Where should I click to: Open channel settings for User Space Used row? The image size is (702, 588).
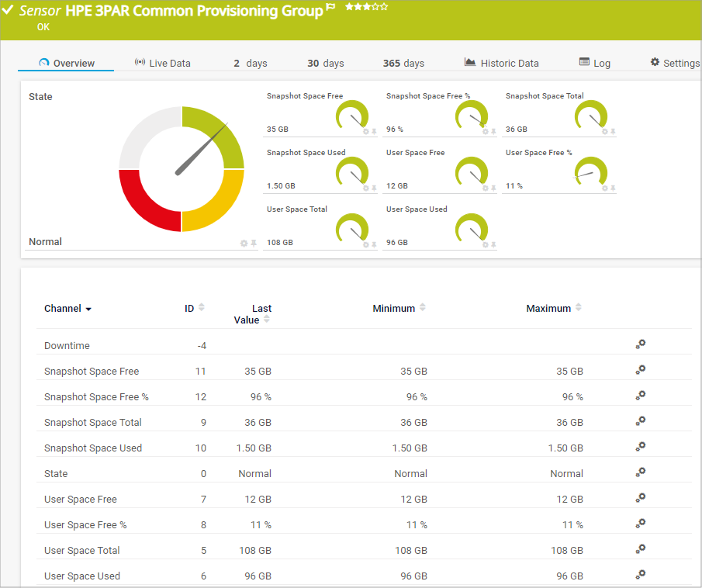pyautogui.click(x=640, y=576)
